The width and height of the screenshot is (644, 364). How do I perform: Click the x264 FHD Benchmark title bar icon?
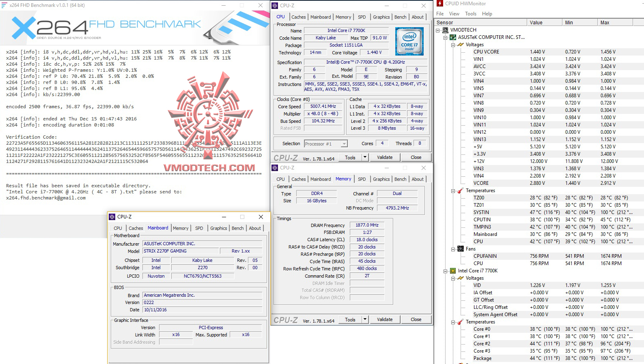tap(4, 5)
